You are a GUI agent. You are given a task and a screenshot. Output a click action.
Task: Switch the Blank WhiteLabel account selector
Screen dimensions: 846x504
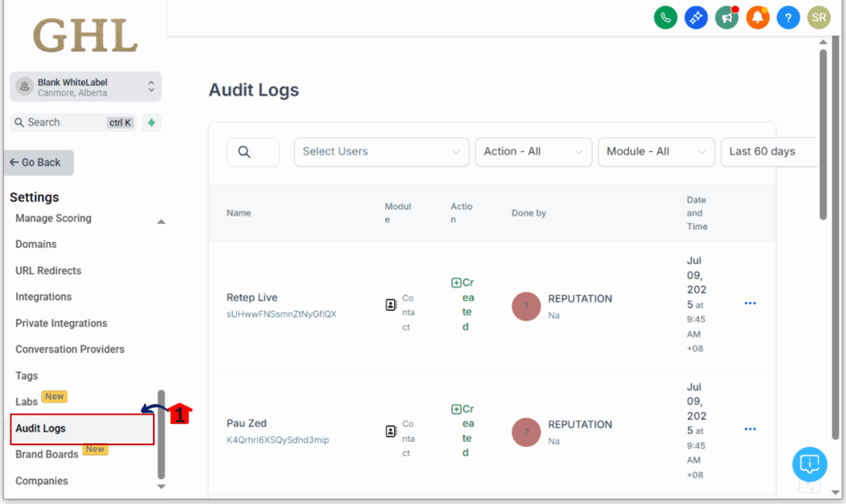click(86, 87)
